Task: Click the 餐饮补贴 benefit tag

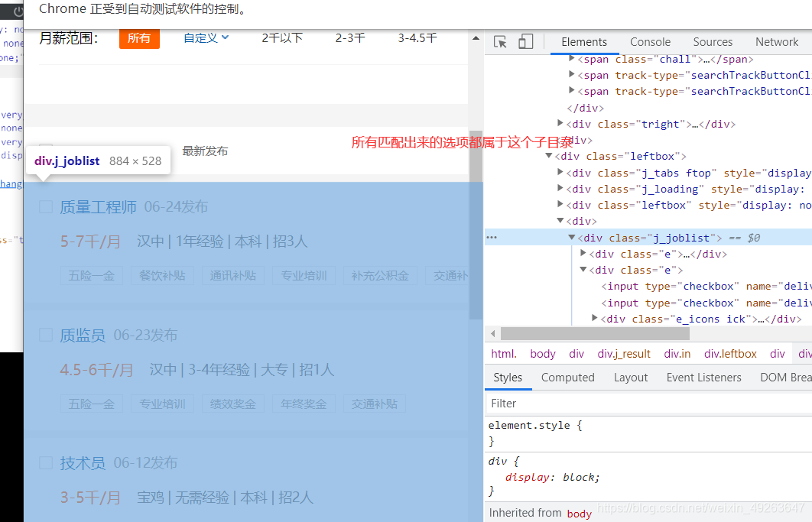Action: click(162, 275)
